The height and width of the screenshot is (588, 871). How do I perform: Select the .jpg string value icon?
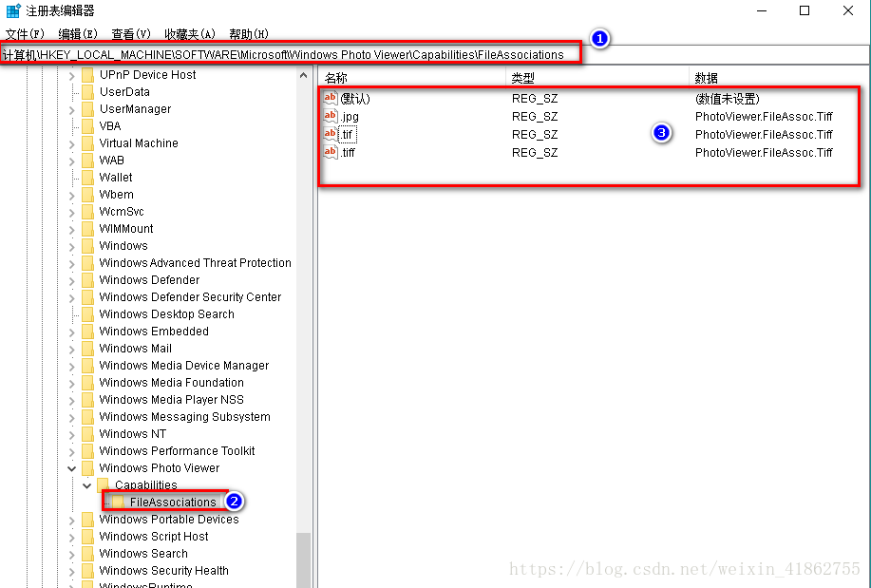331,116
